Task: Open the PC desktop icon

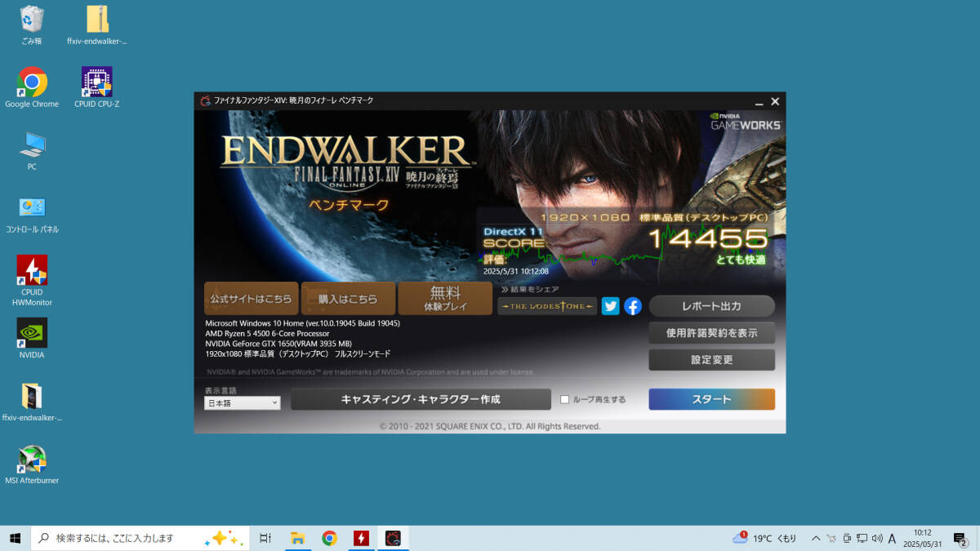Action: [32, 151]
